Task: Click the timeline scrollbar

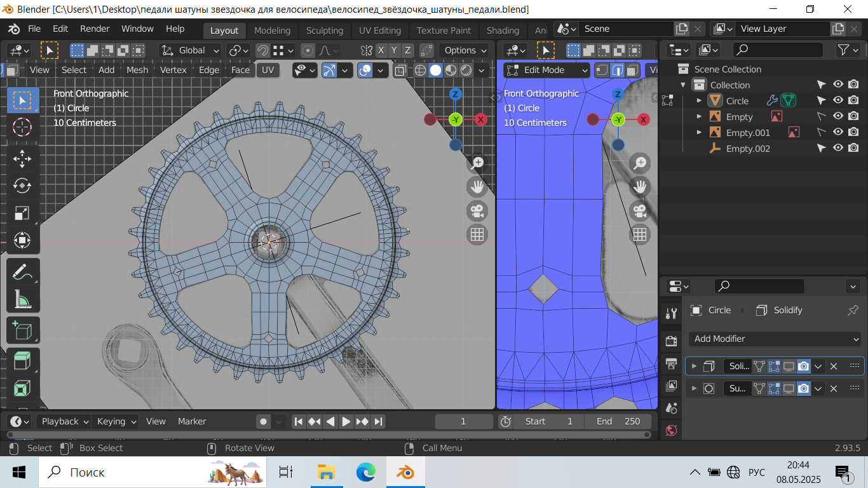Action: coord(328,435)
